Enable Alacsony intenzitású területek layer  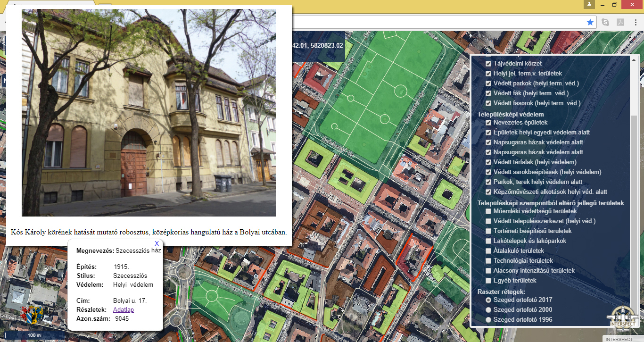pos(489,271)
